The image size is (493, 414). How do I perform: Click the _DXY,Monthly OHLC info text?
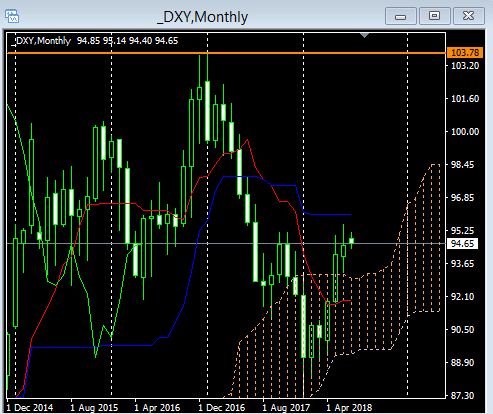(x=95, y=41)
